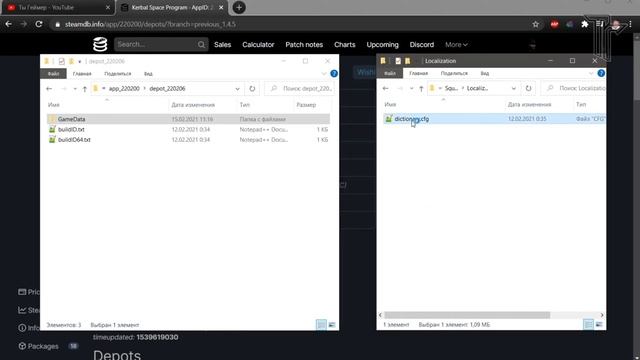640x360 pixels.
Task: Open Sales page on SteamDB
Action: pyautogui.click(x=222, y=44)
